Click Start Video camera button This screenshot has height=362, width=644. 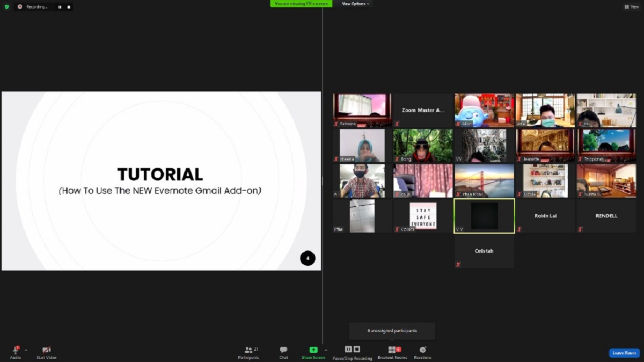tap(46, 352)
